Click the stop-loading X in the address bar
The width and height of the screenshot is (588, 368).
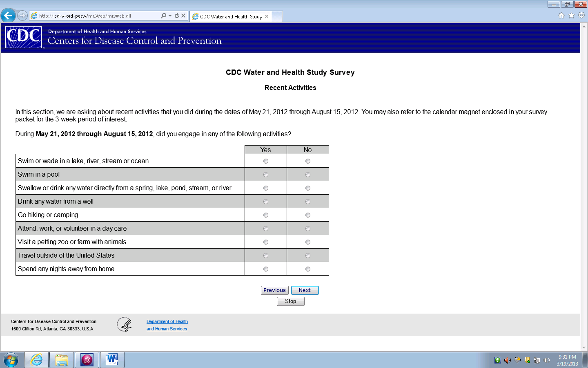tap(183, 16)
